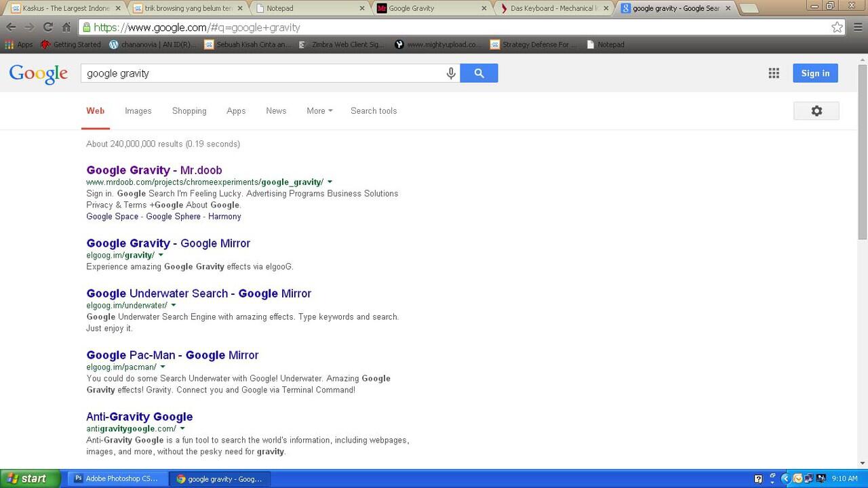
Task: Click the blue magnifier search button
Action: pos(479,73)
